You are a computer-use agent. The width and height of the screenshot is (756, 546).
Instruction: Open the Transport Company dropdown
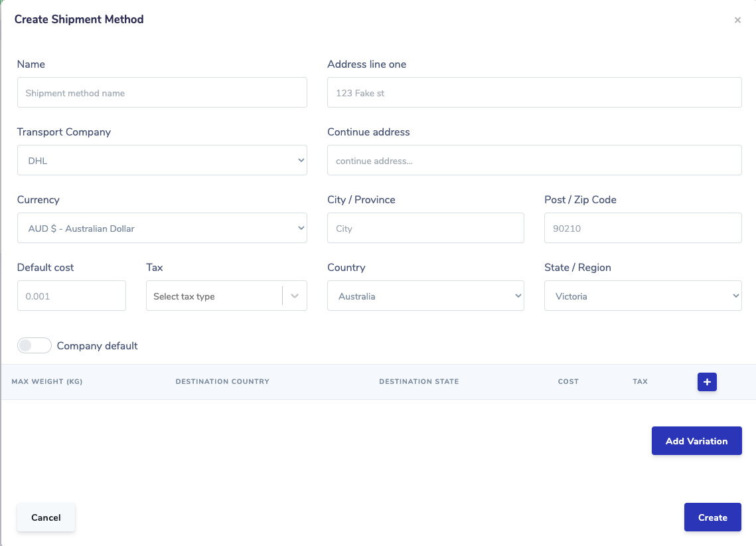(162, 160)
